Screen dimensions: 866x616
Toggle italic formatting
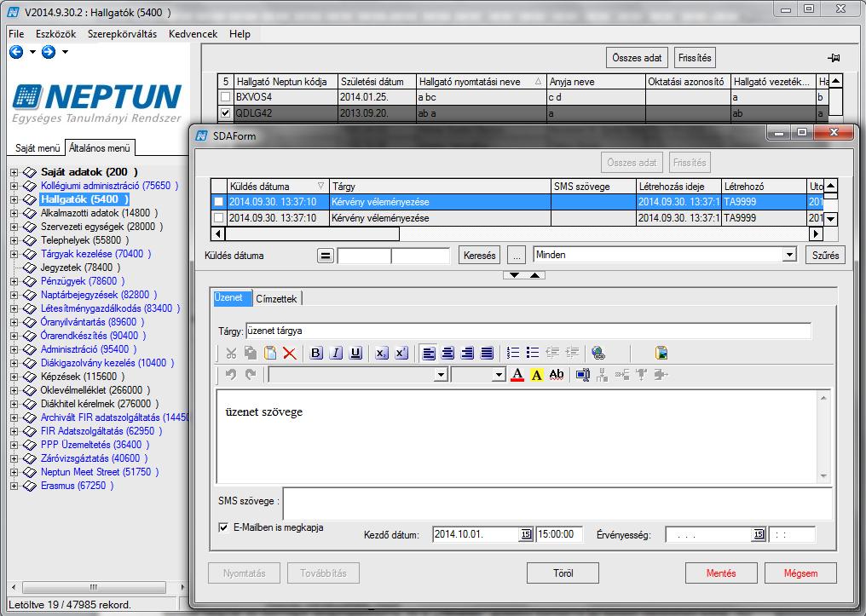(x=336, y=354)
